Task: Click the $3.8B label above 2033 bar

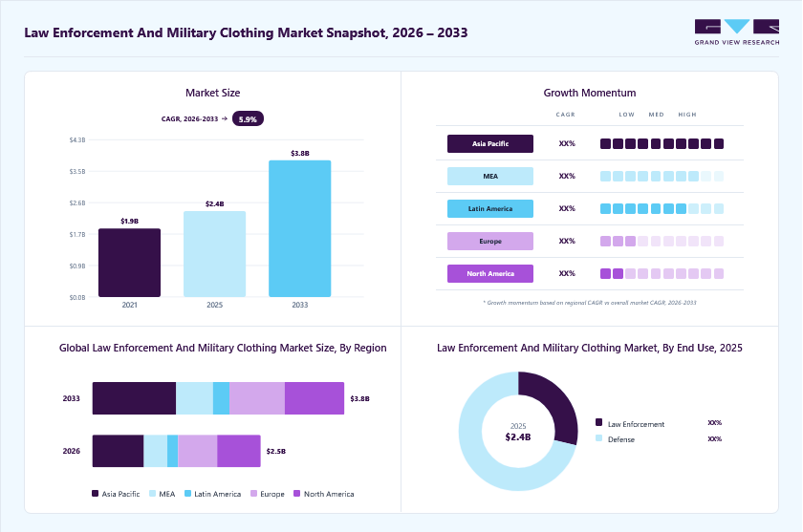Action: tap(300, 154)
